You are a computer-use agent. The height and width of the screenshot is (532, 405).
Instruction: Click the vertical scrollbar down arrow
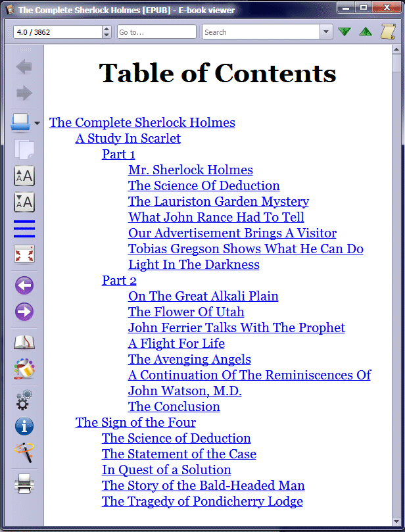pos(396,521)
